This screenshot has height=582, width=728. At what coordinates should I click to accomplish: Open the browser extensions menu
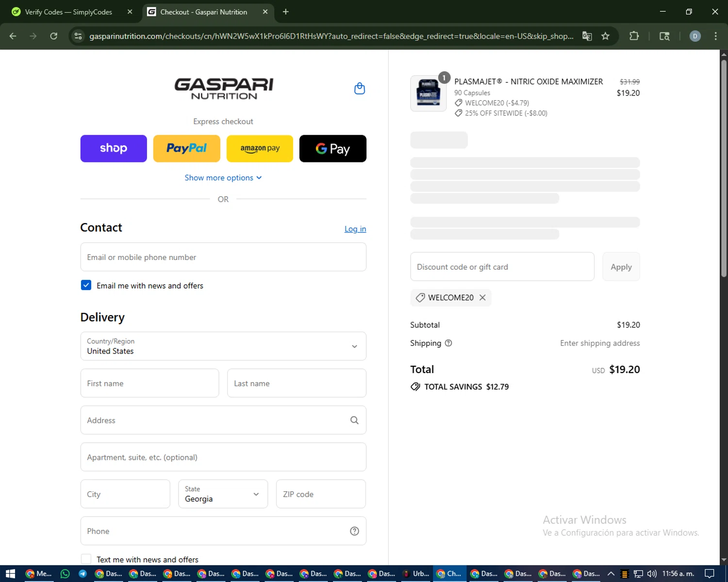[x=634, y=36]
